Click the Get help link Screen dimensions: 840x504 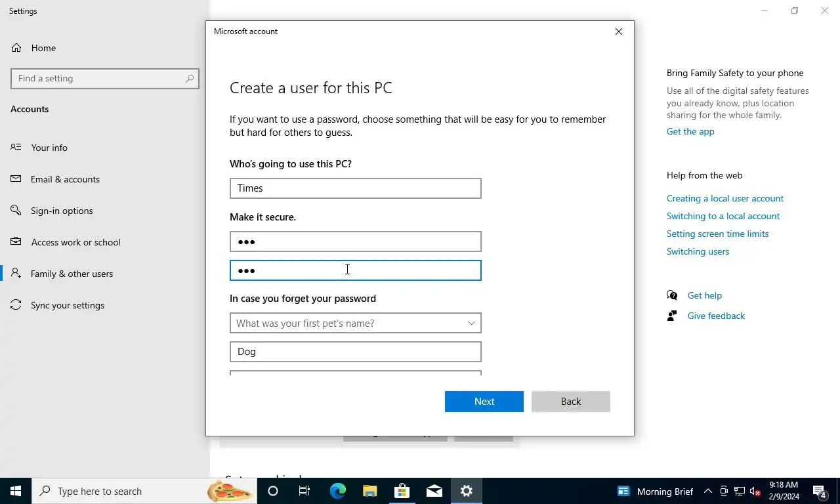(x=704, y=295)
